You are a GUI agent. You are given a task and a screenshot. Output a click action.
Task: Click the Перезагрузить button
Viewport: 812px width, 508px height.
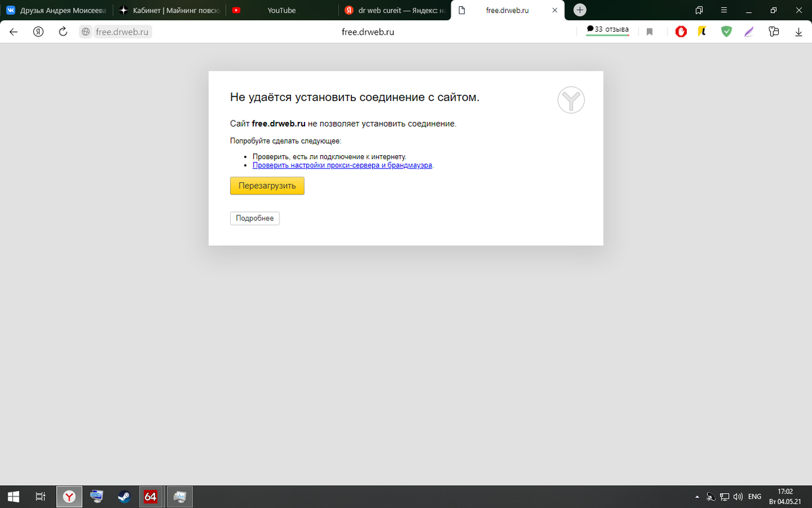tap(267, 186)
